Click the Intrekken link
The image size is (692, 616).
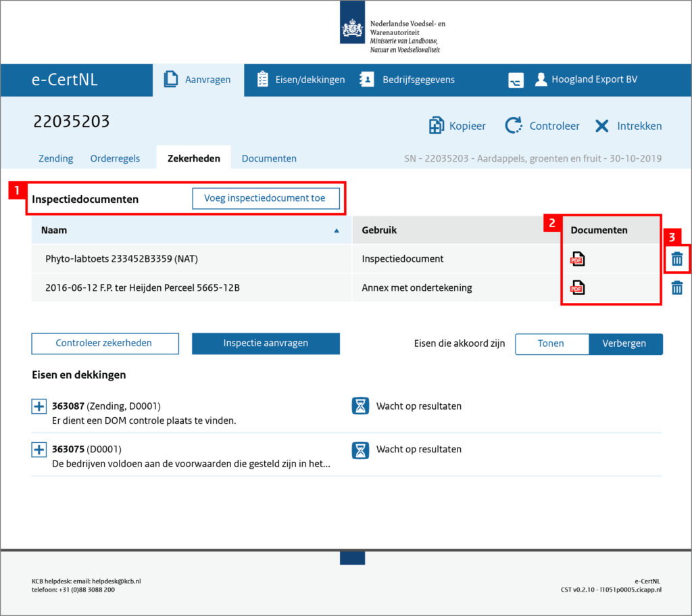tap(639, 126)
